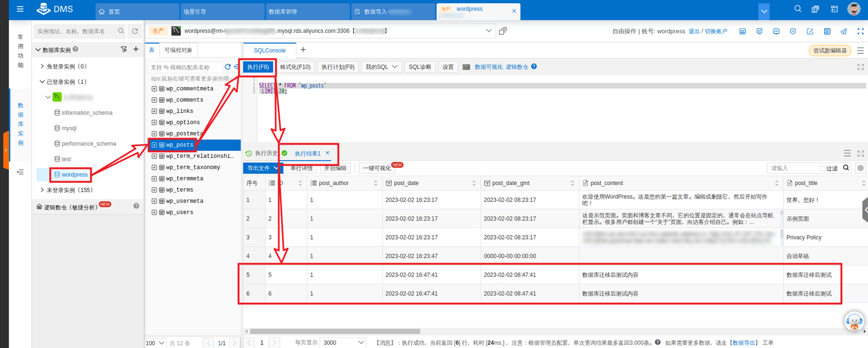Collapse the 数据库实例 section
The width and height of the screenshot is (868, 348).
coord(38,49)
